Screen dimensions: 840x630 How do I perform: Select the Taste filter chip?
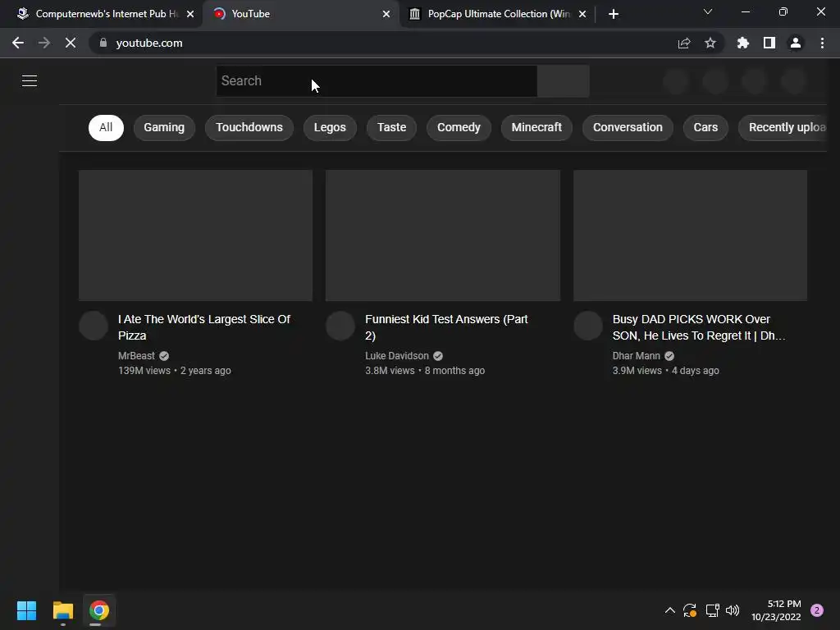(x=391, y=127)
